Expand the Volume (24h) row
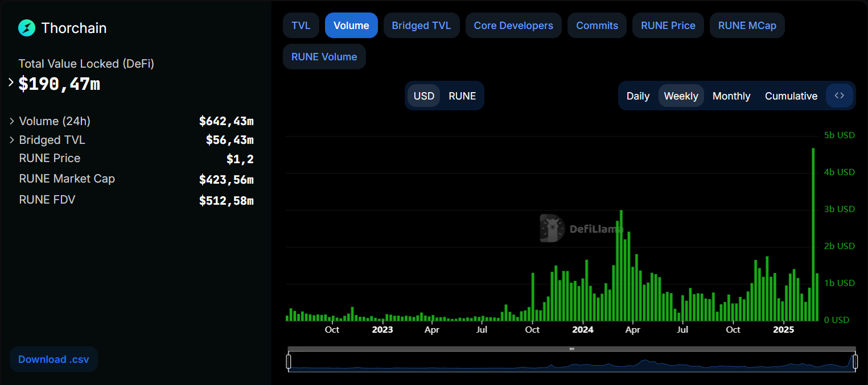Image resolution: width=868 pixels, height=385 pixels. (x=11, y=121)
